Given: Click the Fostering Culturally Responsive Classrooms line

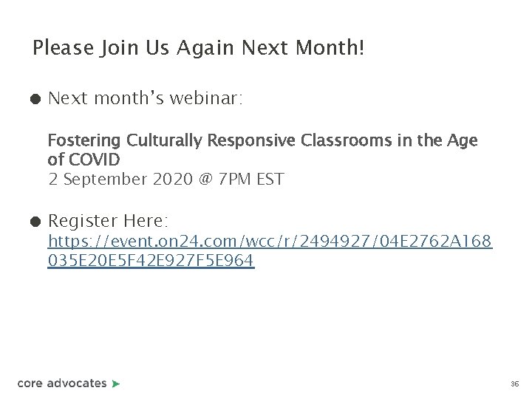Looking at the screenshot, I should (x=262, y=140).
